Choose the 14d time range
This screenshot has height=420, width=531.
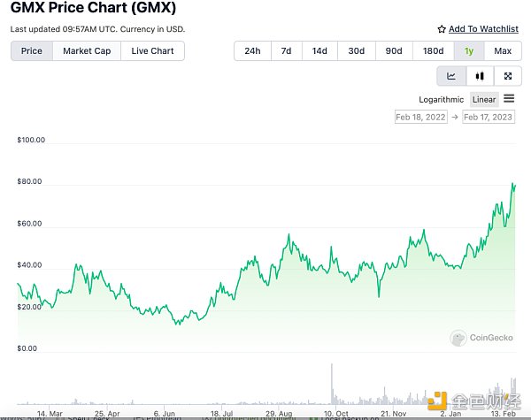tap(319, 51)
